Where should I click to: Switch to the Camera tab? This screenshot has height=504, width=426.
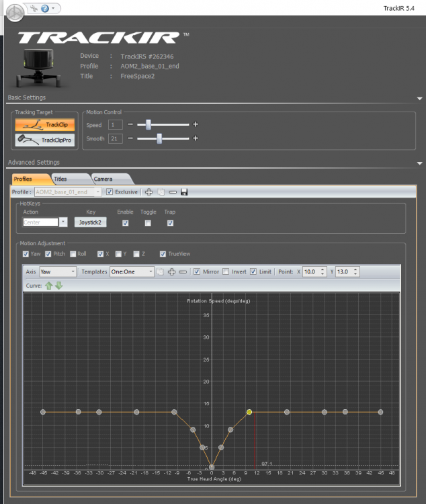[x=111, y=179]
